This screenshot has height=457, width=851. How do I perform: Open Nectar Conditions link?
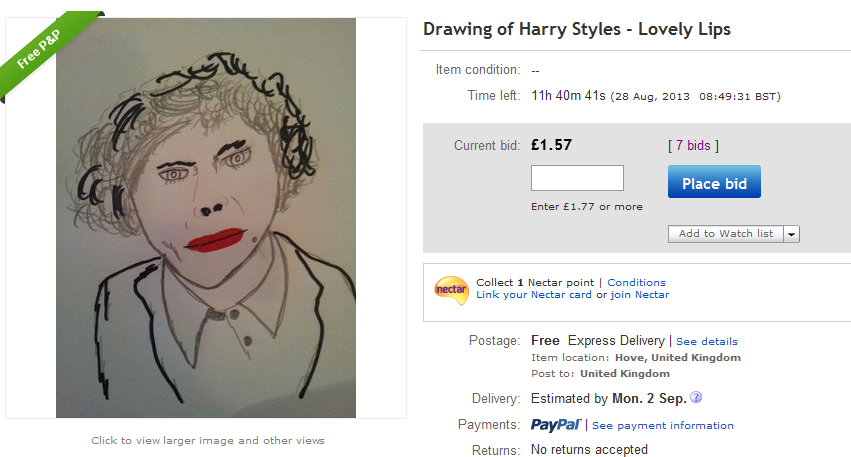coord(636,282)
